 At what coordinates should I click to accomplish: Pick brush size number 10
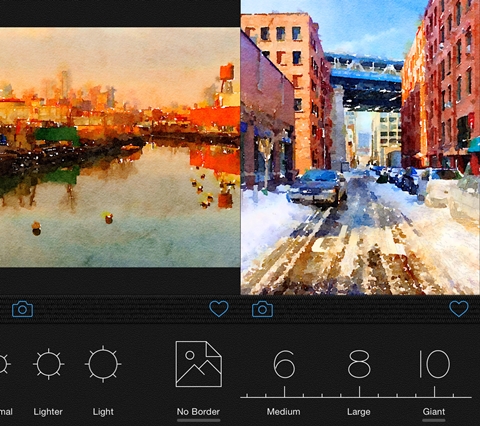click(x=434, y=364)
